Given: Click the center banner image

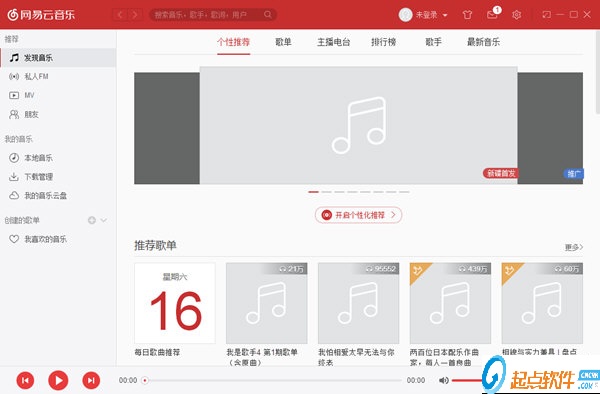Looking at the screenshot, I should (359, 125).
